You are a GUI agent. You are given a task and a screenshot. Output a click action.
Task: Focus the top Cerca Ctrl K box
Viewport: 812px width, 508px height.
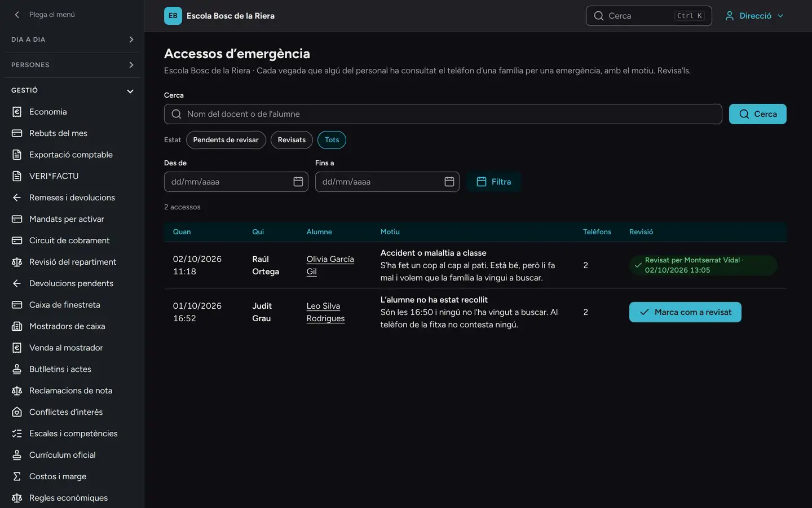649,16
